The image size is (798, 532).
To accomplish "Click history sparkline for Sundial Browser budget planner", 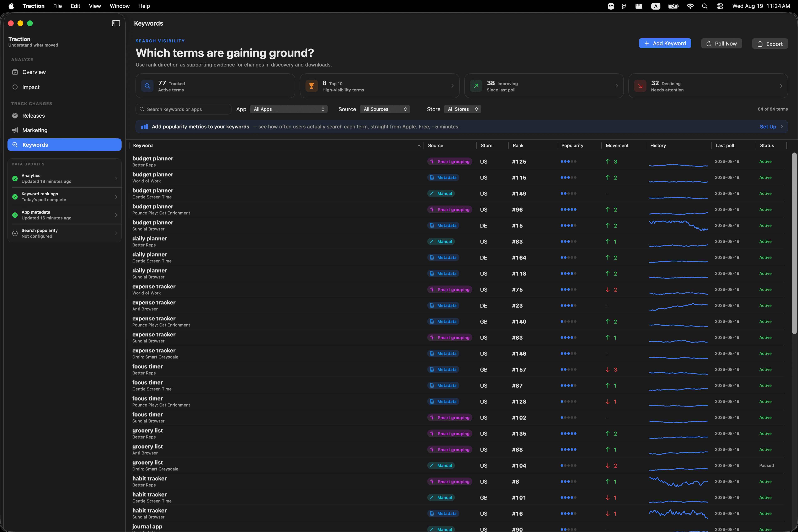I will 678,226.
